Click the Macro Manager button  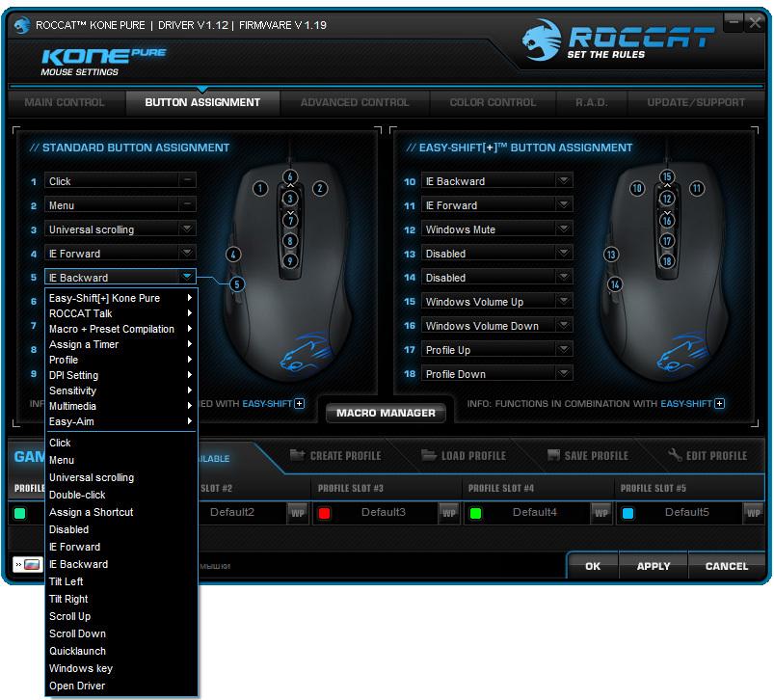[x=385, y=411]
